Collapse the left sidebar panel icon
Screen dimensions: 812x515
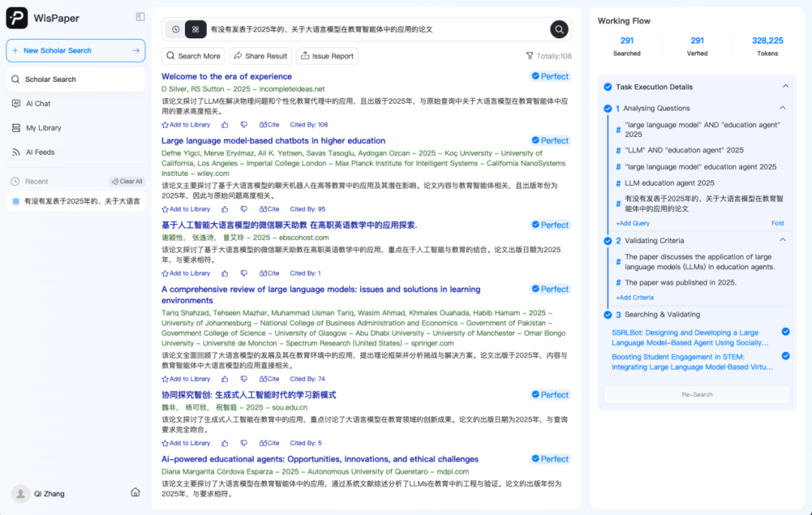point(140,17)
